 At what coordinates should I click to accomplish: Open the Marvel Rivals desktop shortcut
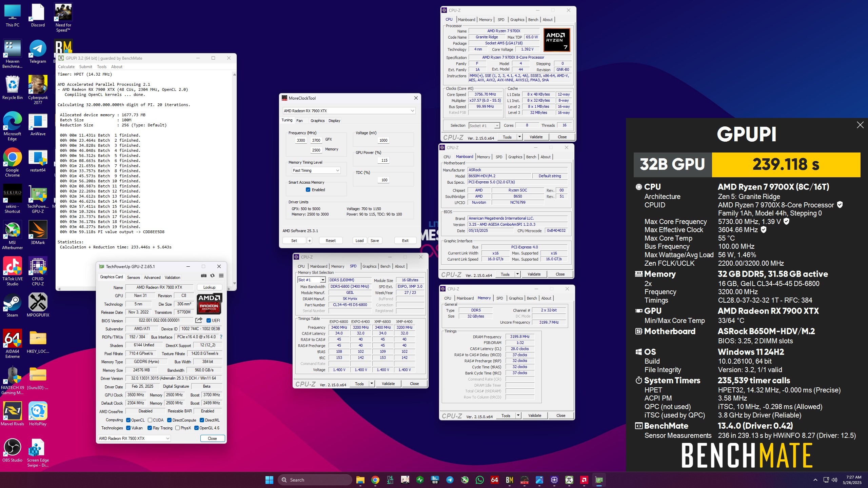point(13,414)
